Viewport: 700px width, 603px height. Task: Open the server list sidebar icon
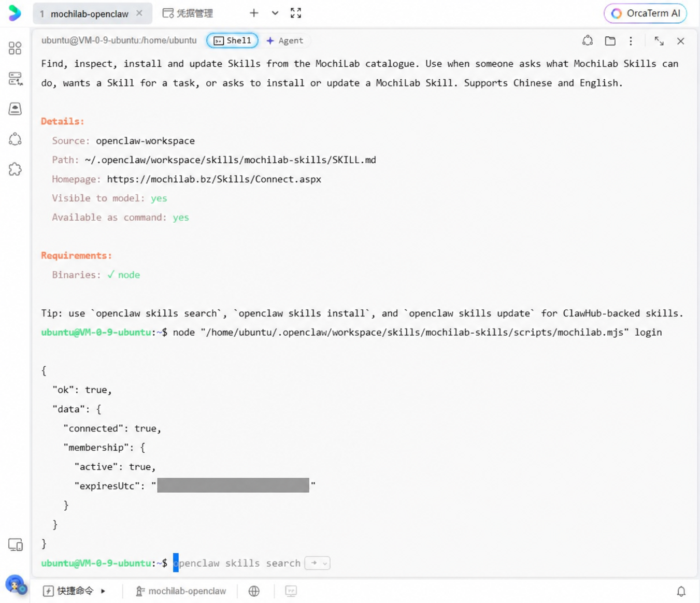pos(15,78)
